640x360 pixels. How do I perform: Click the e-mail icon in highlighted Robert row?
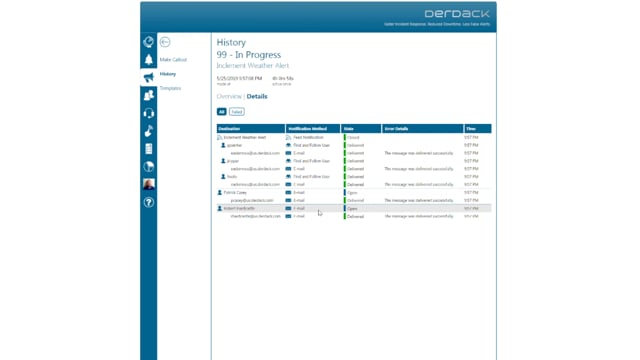[288, 209]
